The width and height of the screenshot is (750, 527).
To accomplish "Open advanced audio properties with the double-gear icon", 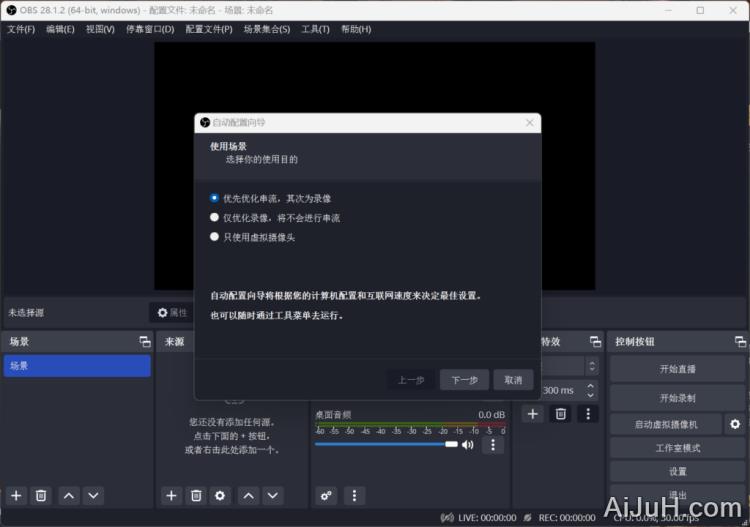I will (x=326, y=495).
